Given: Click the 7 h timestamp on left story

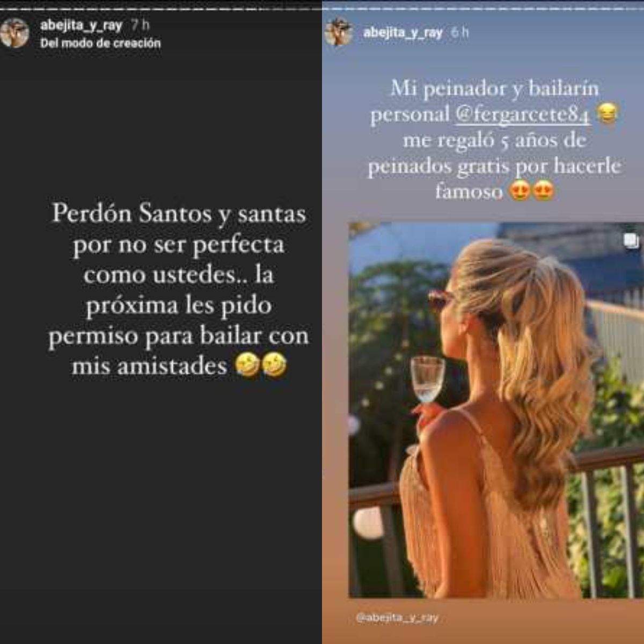Looking at the screenshot, I should 141,25.
